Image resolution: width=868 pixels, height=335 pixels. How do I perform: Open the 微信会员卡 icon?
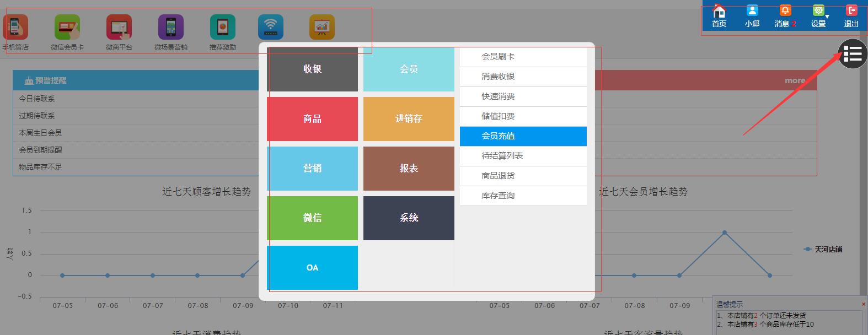coord(67,27)
